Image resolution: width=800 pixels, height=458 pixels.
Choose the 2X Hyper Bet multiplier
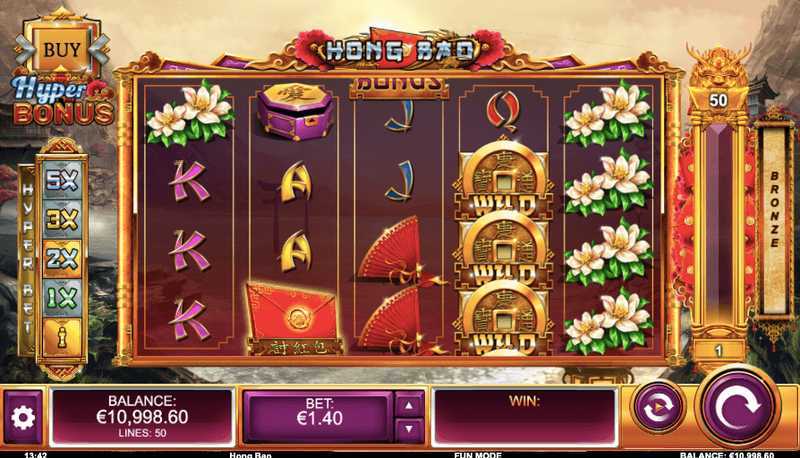[62, 259]
